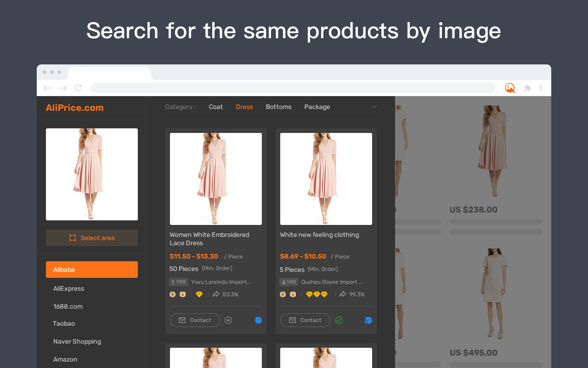Click the Select area button
This screenshot has width=588, height=368.
92,238
